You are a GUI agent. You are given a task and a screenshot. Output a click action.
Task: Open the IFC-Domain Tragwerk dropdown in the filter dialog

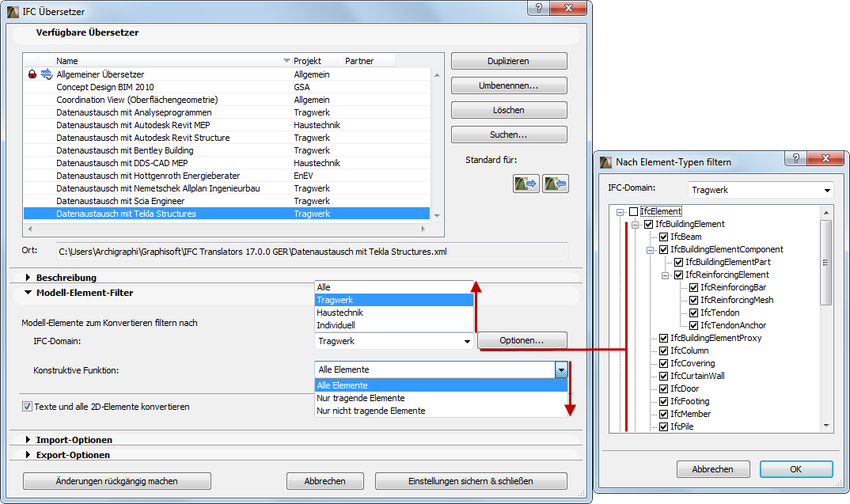click(x=761, y=190)
